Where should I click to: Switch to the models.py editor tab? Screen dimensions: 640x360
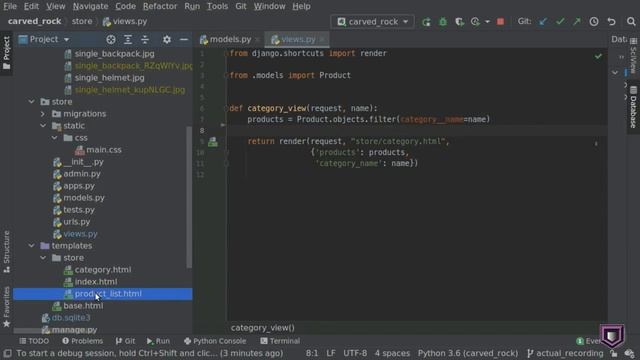pyautogui.click(x=230, y=40)
